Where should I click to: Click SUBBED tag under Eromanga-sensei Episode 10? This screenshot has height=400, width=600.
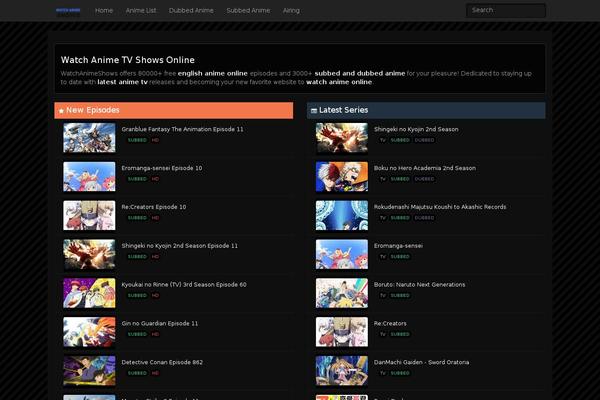[x=137, y=179]
